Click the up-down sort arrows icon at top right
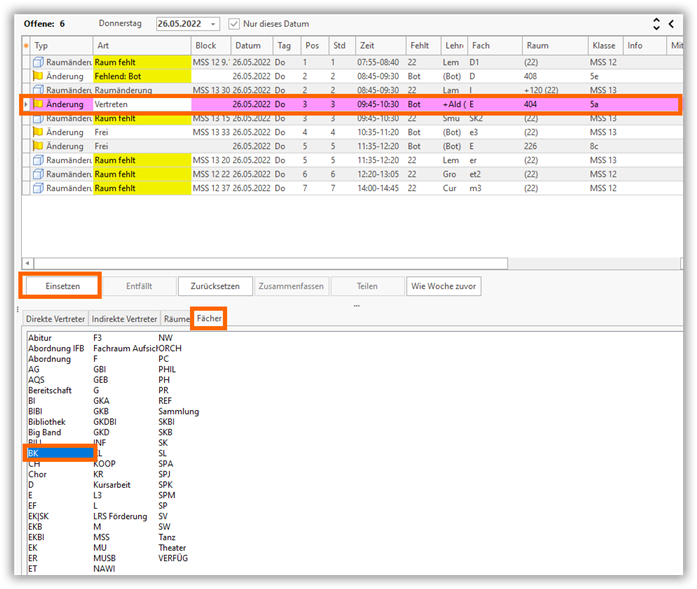 [x=656, y=23]
